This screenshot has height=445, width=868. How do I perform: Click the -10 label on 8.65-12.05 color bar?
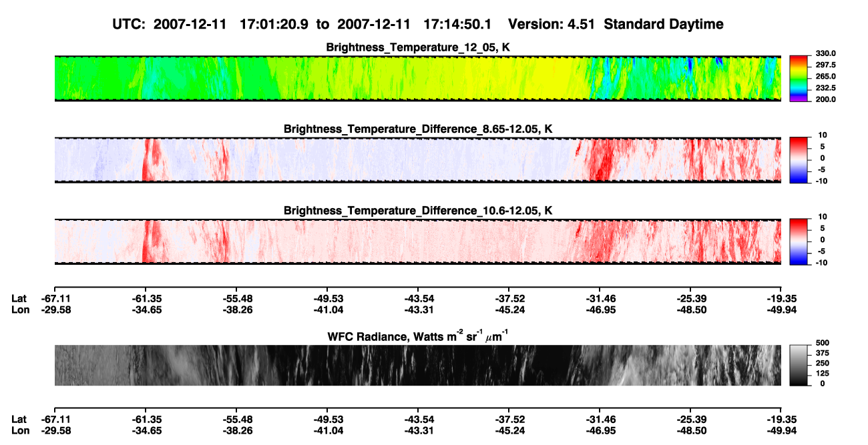point(821,181)
